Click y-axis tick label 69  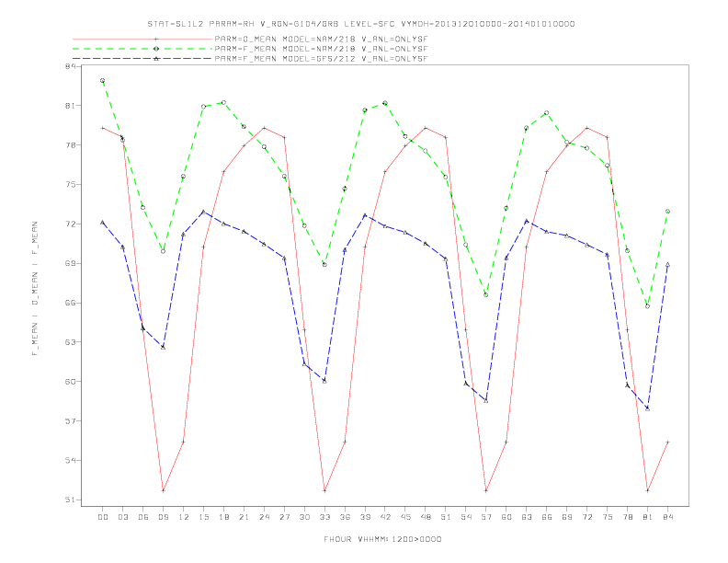tap(71, 263)
